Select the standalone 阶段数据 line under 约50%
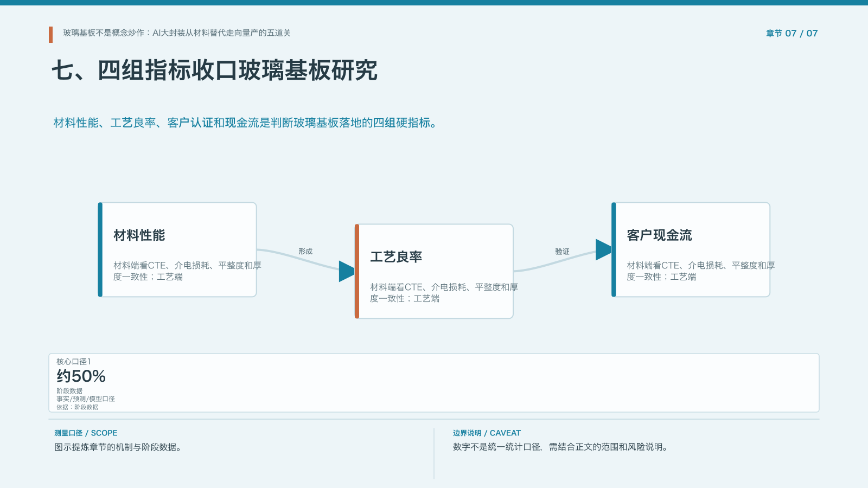Screen dimensions: 868x488 click(x=69, y=391)
